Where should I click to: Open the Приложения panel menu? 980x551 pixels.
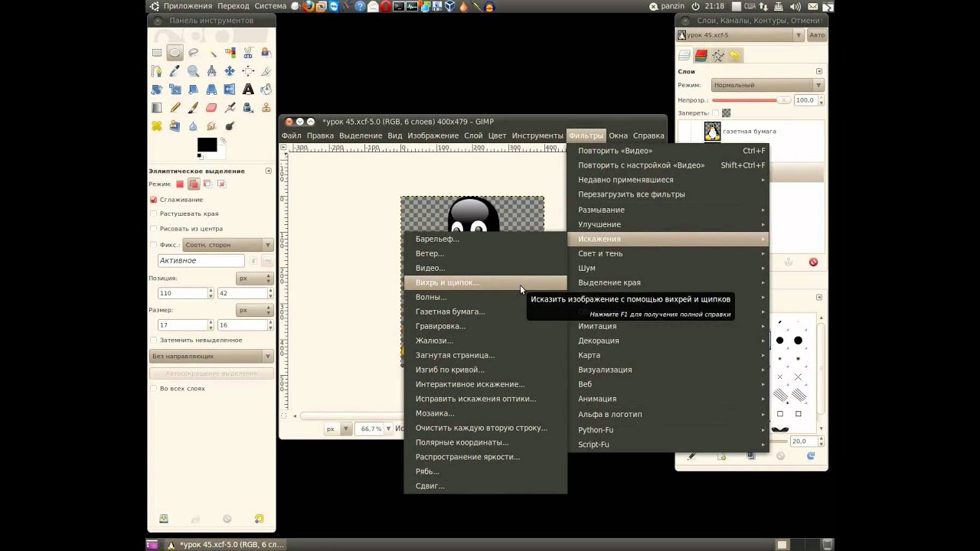[187, 6]
